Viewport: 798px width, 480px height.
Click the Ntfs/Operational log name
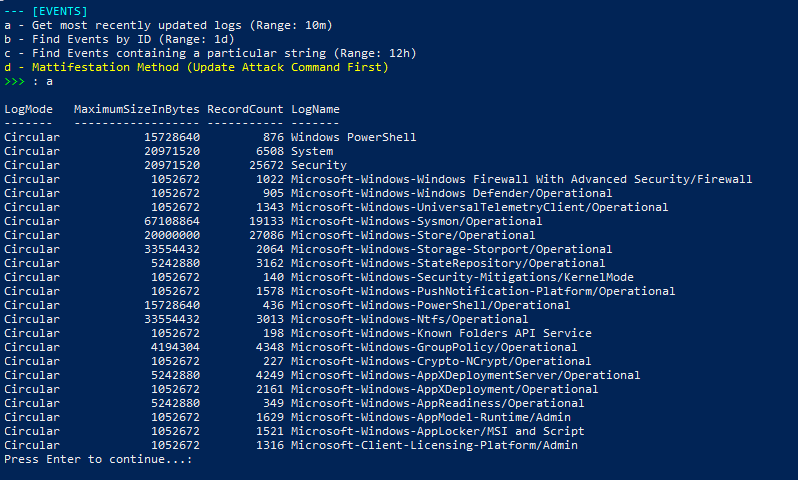[x=410, y=319]
